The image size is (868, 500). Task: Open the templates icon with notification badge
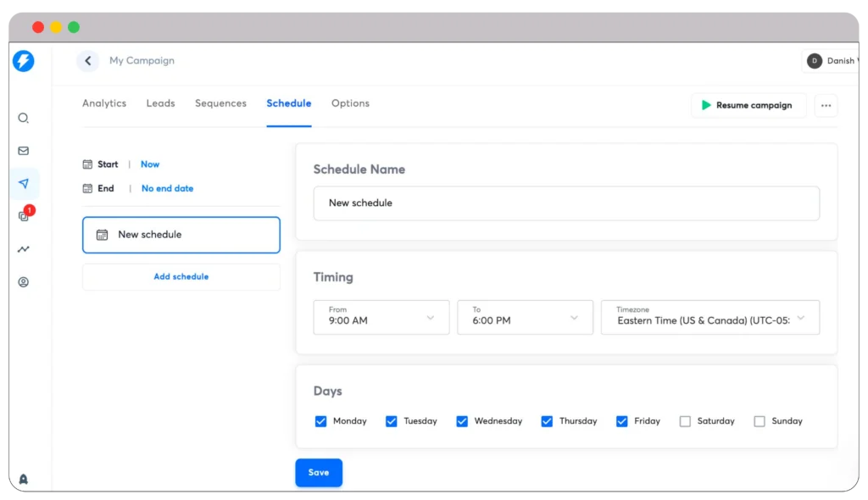tap(23, 216)
